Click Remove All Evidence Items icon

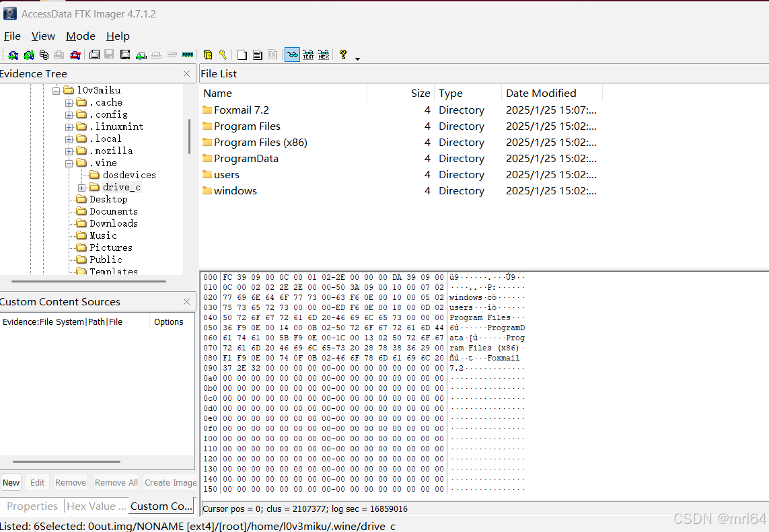click(75, 55)
